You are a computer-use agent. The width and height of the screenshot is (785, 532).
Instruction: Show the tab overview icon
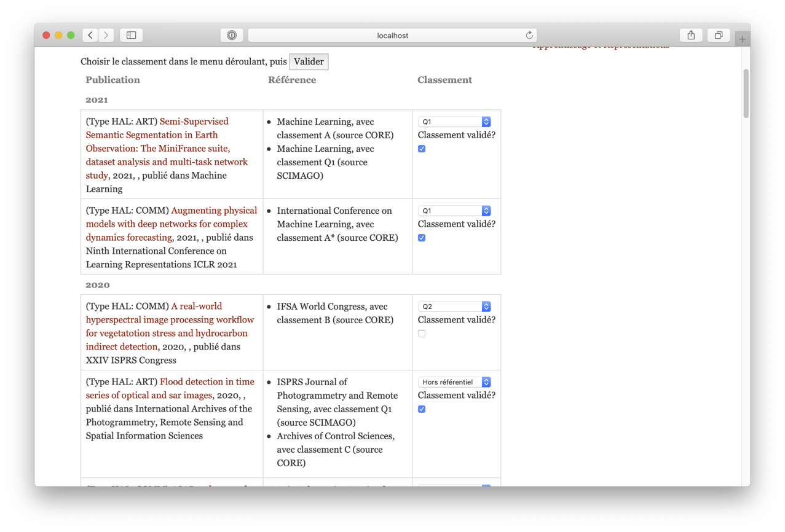tap(718, 35)
